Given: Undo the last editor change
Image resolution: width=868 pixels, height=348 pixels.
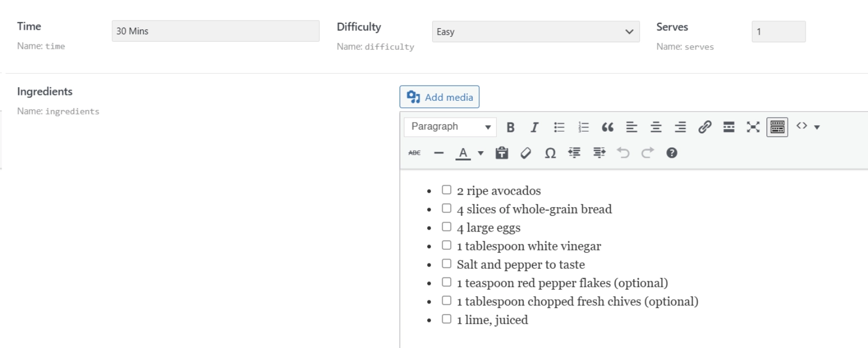Looking at the screenshot, I should click(623, 153).
